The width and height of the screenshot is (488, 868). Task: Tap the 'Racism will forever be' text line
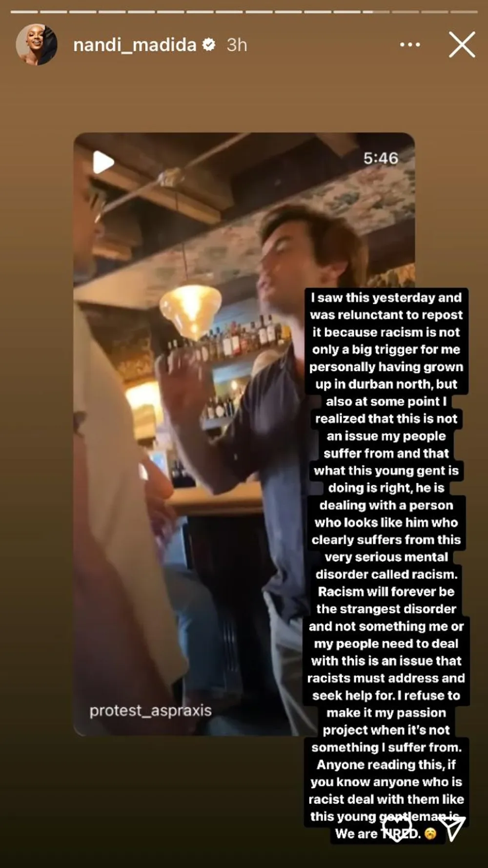[386, 592]
